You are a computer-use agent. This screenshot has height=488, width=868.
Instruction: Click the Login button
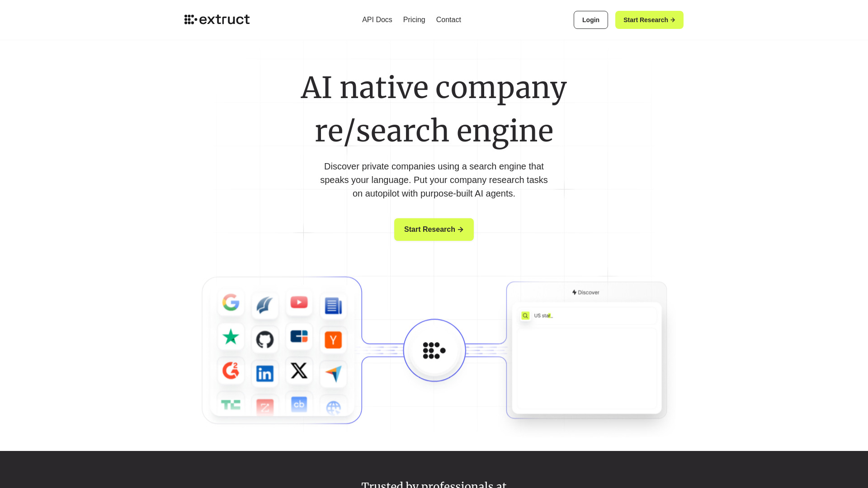[590, 20]
